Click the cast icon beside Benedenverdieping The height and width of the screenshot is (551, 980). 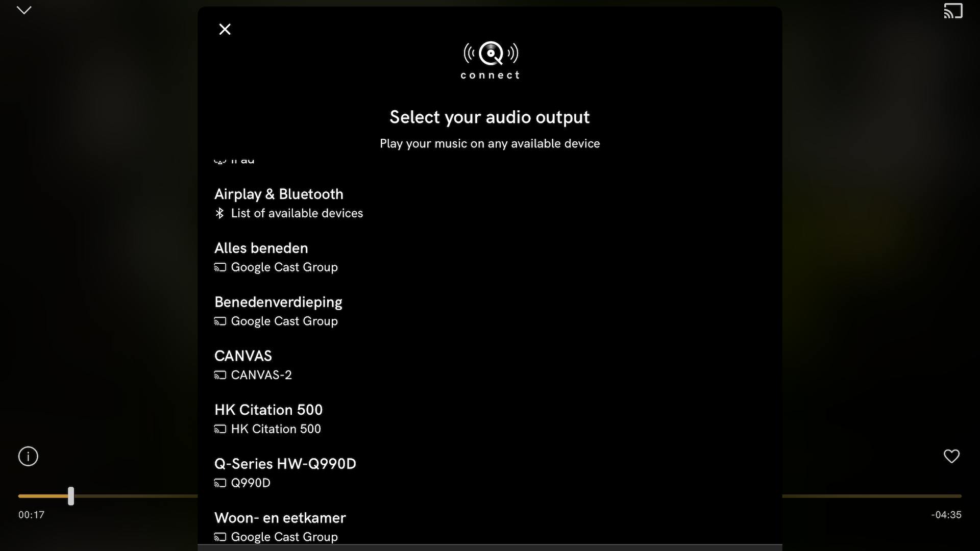click(220, 321)
